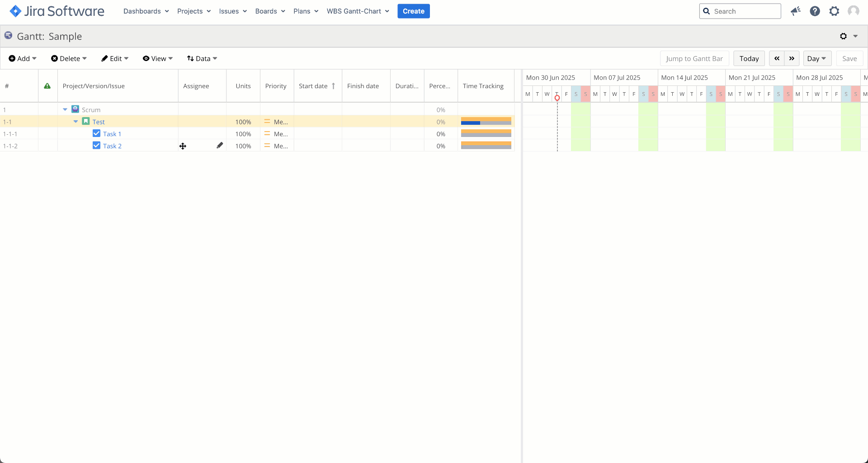Click the Gantt settings gear icon
The image size is (868, 463).
(844, 36)
